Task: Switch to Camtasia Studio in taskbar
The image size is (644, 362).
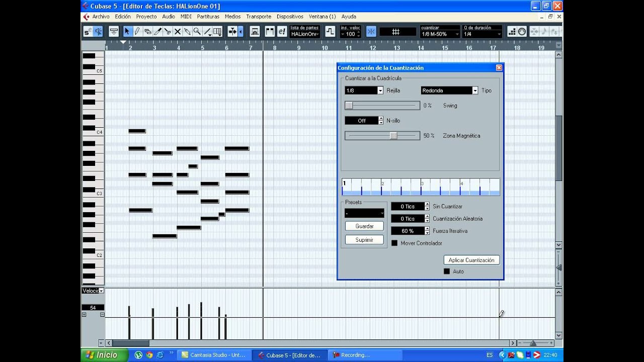Action: click(x=213, y=355)
